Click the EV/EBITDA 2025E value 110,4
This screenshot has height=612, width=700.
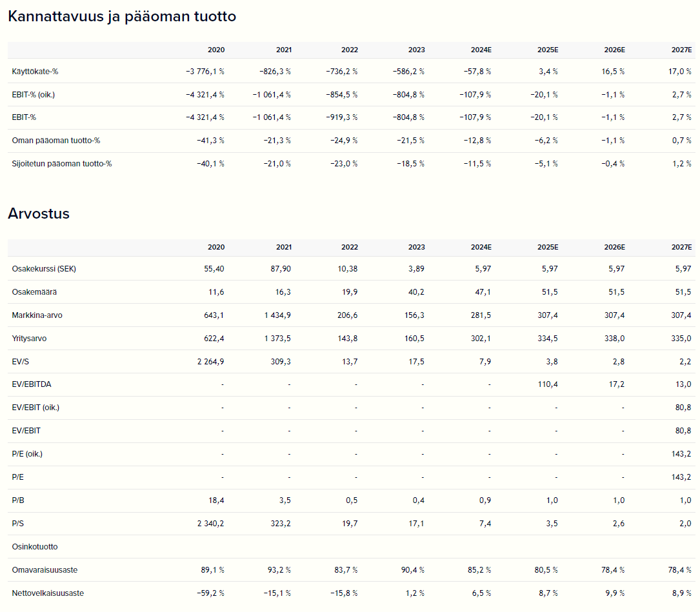click(x=548, y=384)
